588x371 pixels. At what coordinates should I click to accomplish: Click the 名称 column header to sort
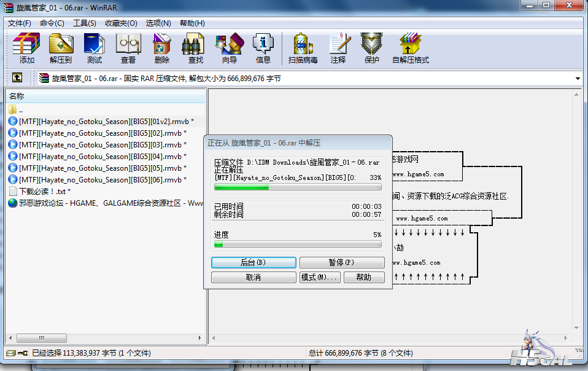tap(104, 96)
